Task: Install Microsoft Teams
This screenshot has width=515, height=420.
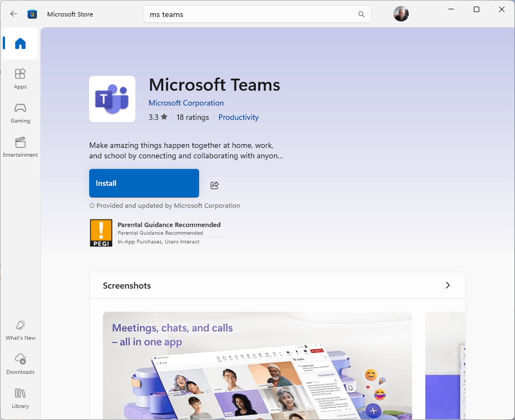Action: [144, 183]
